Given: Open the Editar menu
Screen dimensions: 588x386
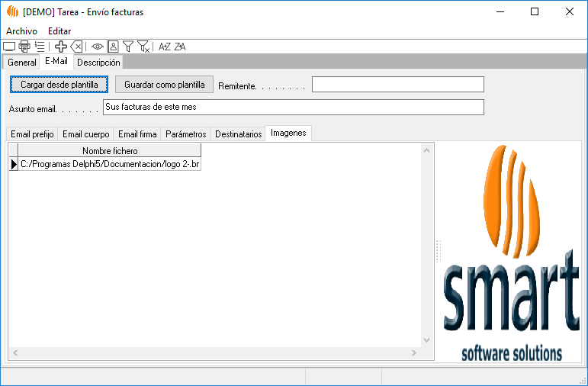Looking at the screenshot, I should pyautogui.click(x=59, y=31).
